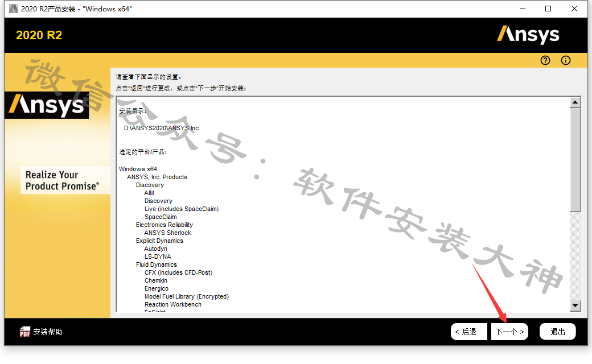592x364 pixels.
Task: Minimize the installer window
Action: tap(523, 9)
